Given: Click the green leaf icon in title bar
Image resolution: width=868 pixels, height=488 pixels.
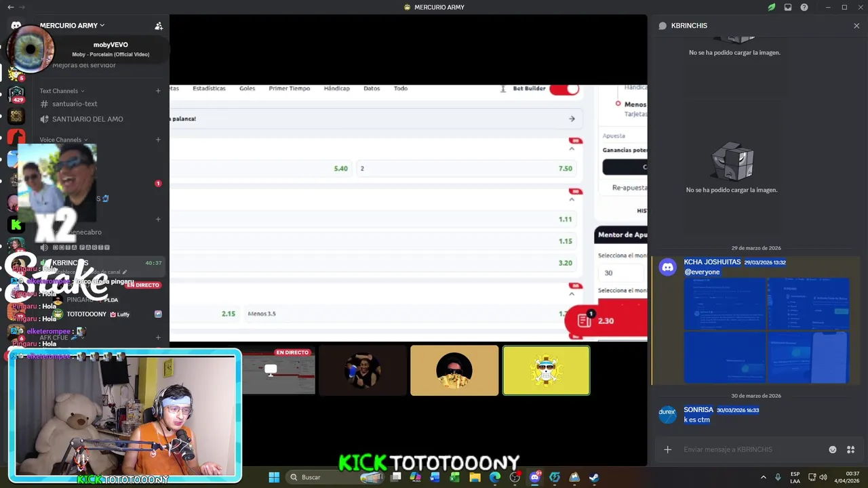Looking at the screenshot, I should pos(772,7).
